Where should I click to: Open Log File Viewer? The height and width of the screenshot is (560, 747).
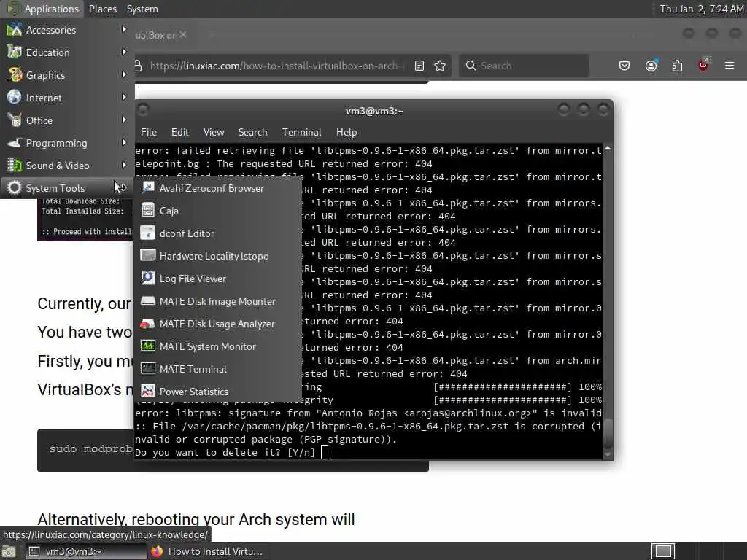(217, 279)
